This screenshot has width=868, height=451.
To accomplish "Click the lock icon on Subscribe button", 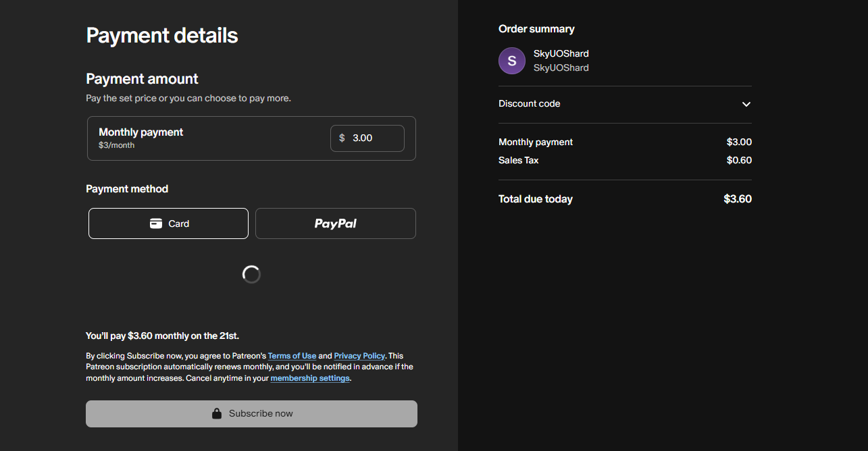I will point(217,414).
